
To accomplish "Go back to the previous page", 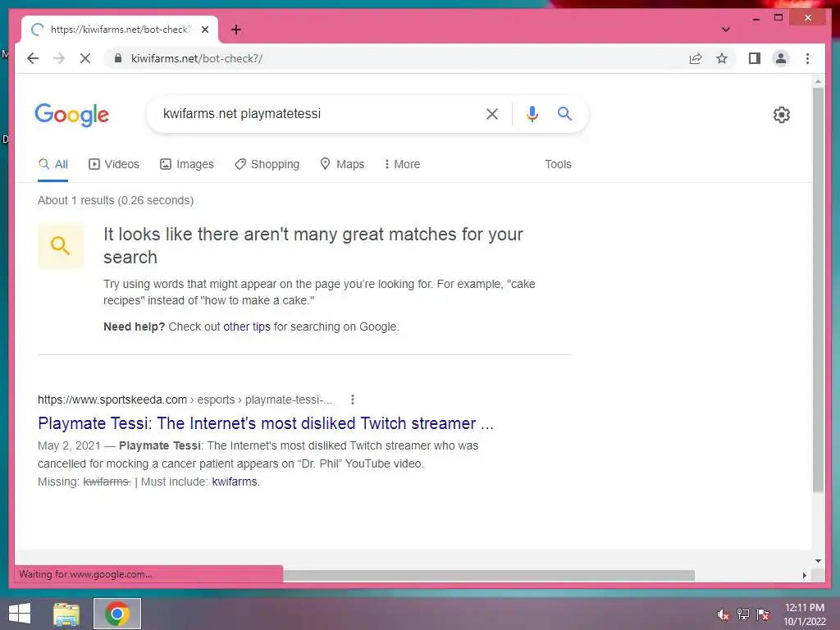I will click(x=33, y=58).
